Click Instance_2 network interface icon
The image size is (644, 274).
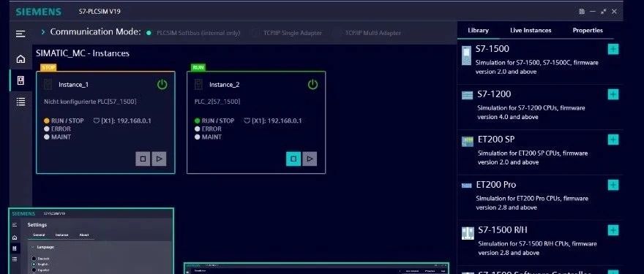pyautogui.click(x=247, y=121)
